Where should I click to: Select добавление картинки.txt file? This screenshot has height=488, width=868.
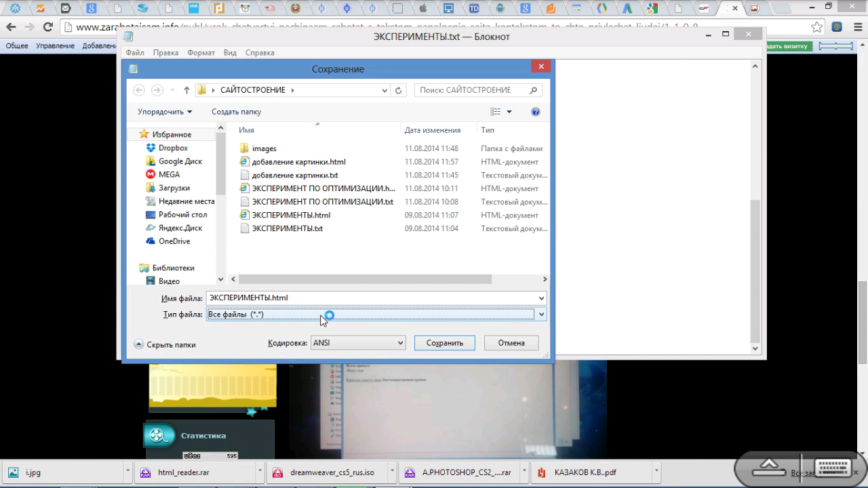(289, 175)
